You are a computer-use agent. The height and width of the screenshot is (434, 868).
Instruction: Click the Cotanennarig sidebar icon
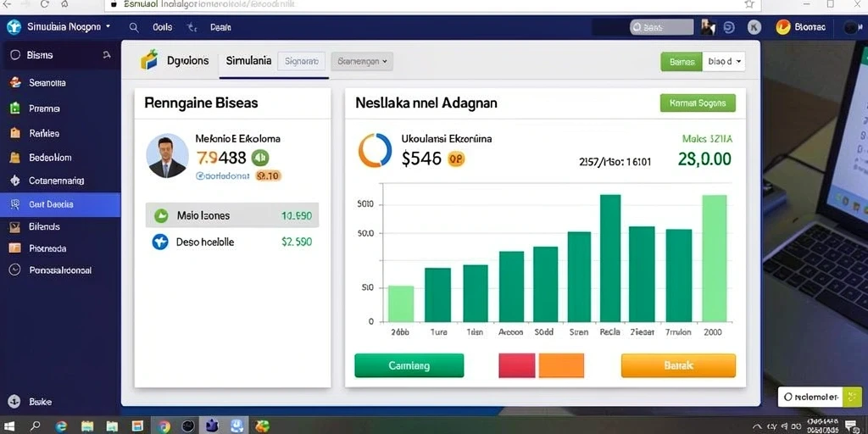point(15,181)
